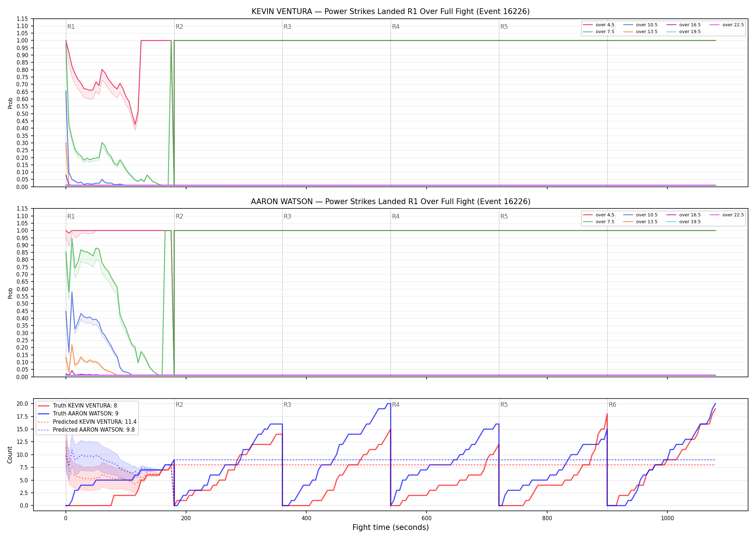Click the R2 round marker in the Count chart
The image size is (756, 540).
pyautogui.click(x=179, y=405)
